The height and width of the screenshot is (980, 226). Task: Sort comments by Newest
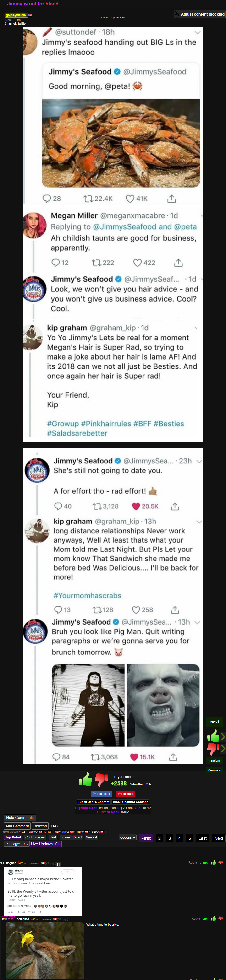click(x=91, y=837)
